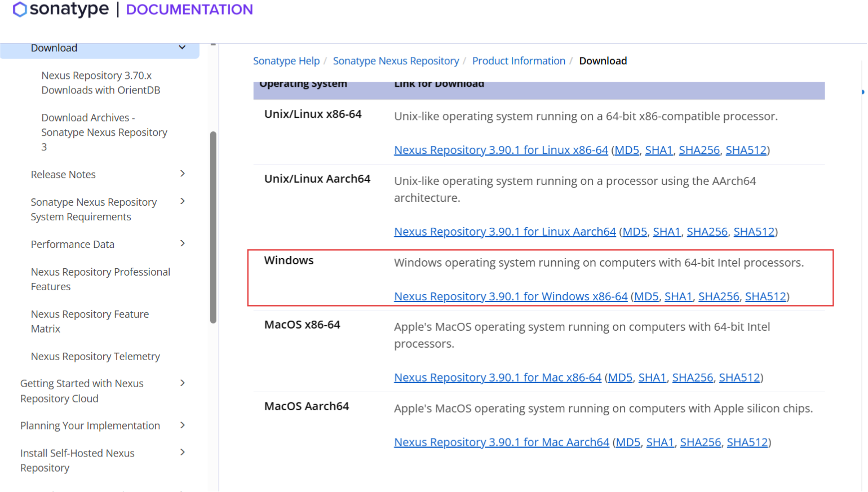This screenshot has width=868, height=492.
Task: Open Install Self-Hosted Nexus Repository
Action: click(x=77, y=461)
